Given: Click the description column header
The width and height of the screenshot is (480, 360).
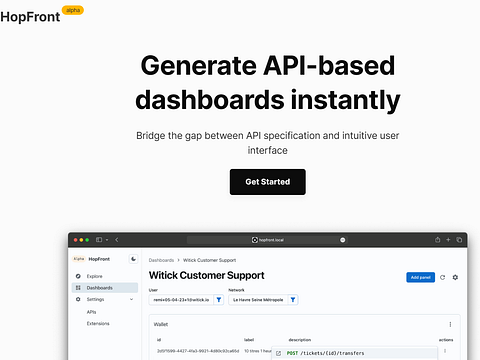Looking at the screenshot, I should 300,340.
